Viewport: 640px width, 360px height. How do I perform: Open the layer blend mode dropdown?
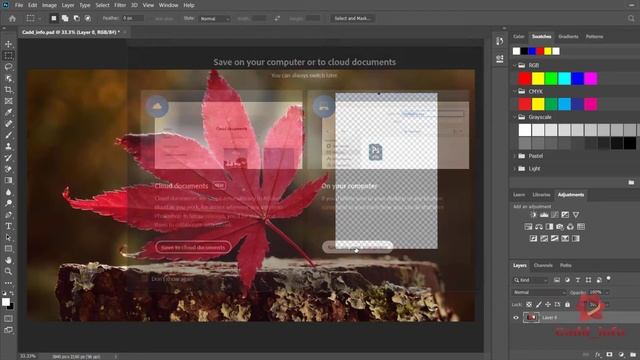pyautogui.click(x=540, y=292)
